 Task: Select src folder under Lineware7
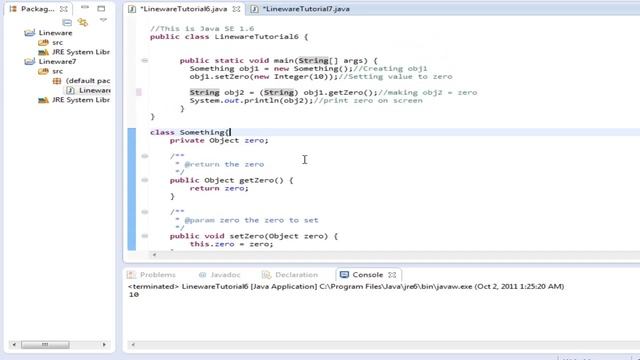click(x=58, y=71)
